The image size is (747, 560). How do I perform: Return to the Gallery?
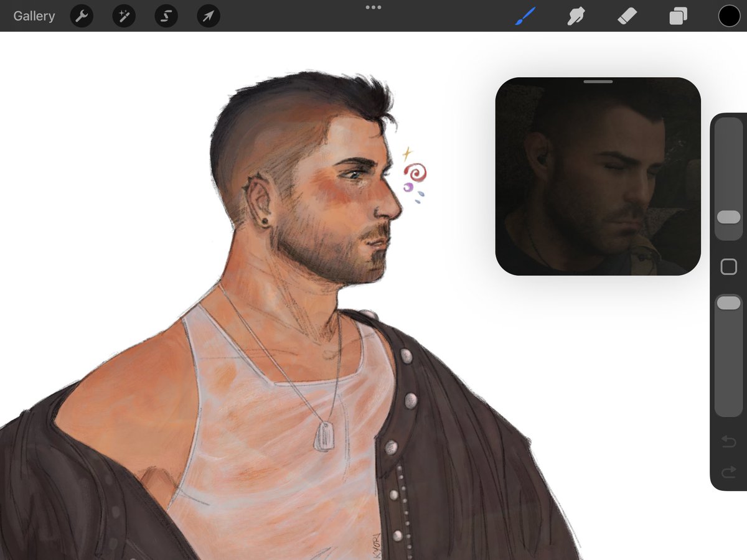[34, 16]
